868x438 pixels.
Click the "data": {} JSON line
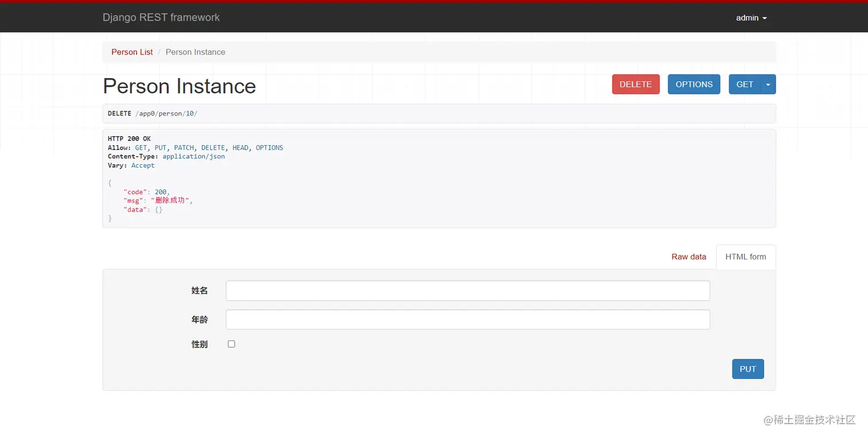click(143, 210)
